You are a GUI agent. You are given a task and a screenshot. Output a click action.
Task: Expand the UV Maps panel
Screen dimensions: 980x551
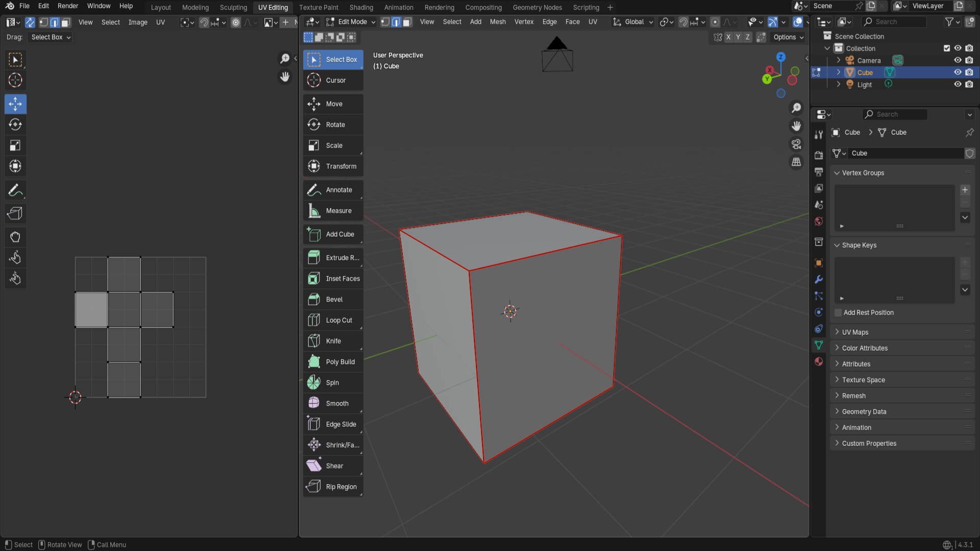tap(855, 332)
